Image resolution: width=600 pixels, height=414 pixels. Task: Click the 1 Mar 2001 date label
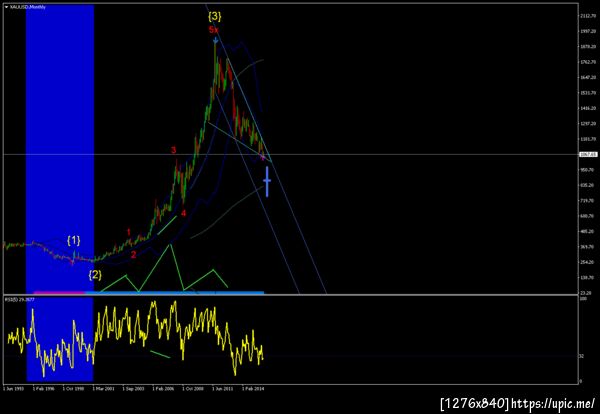(103, 389)
